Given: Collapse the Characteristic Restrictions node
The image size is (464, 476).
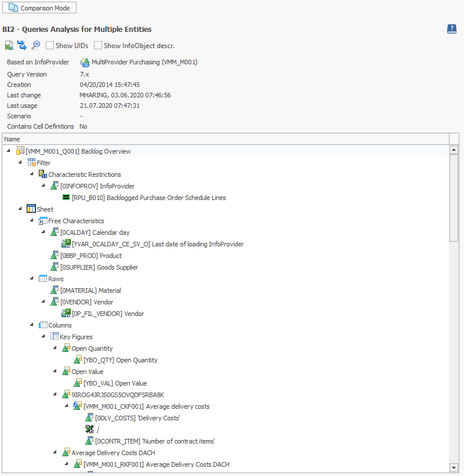Looking at the screenshot, I should click(31, 174).
